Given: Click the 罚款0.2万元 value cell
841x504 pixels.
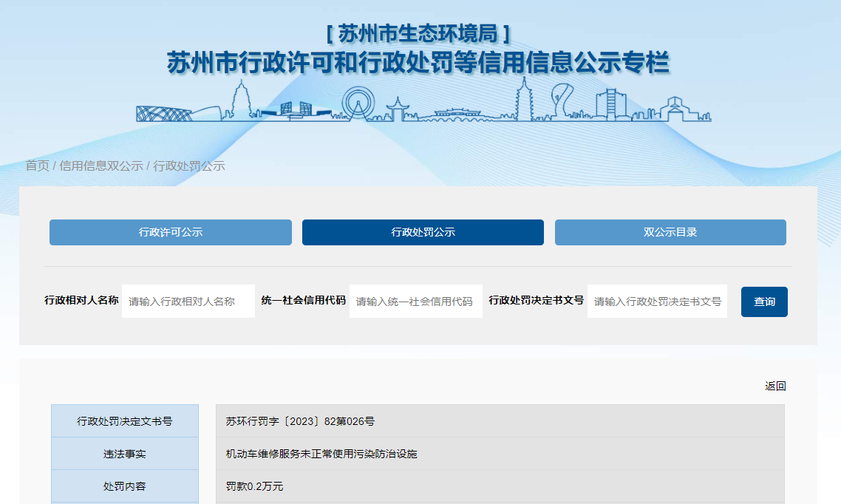Looking at the screenshot, I should [x=500, y=486].
